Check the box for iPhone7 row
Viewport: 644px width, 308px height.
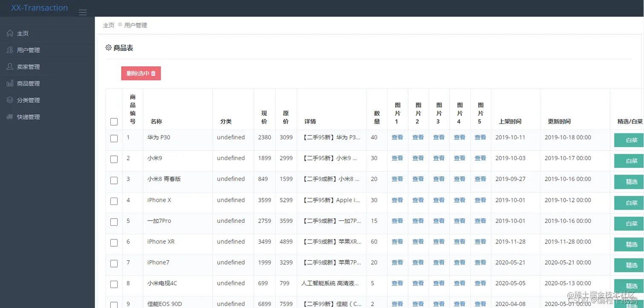114,264
